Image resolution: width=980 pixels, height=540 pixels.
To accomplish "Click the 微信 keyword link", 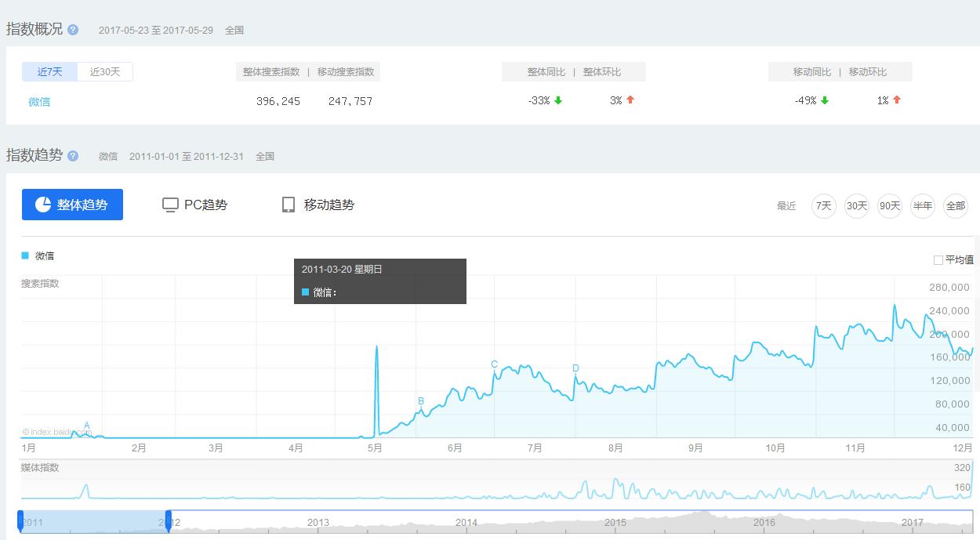I will [x=39, y=101].
